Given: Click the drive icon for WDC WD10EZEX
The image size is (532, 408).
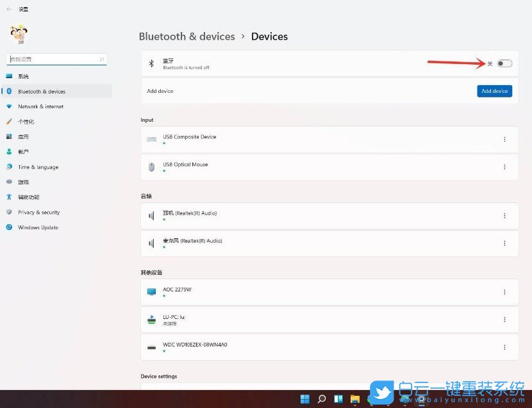Looking at the screenshot, I should point(151,347).
